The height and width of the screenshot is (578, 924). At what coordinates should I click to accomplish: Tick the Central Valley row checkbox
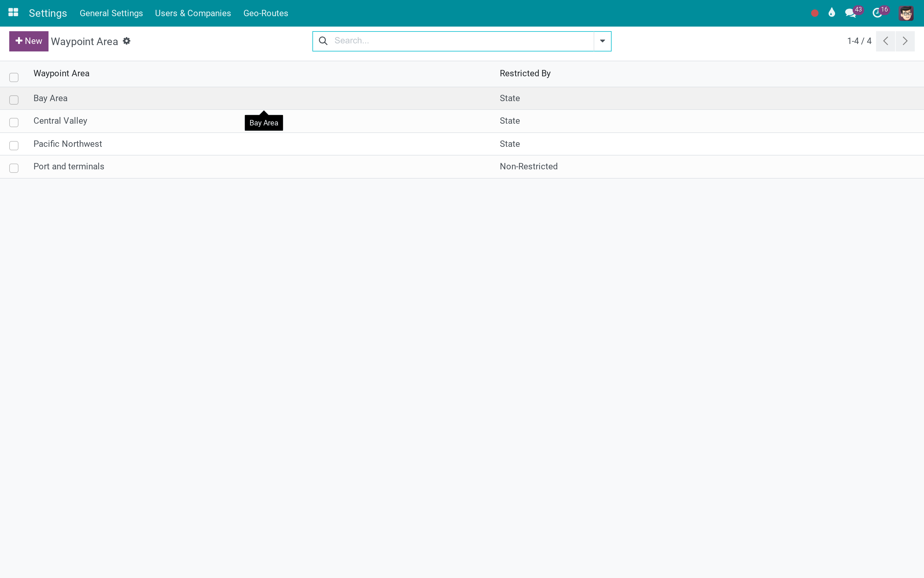click(14, 122)
